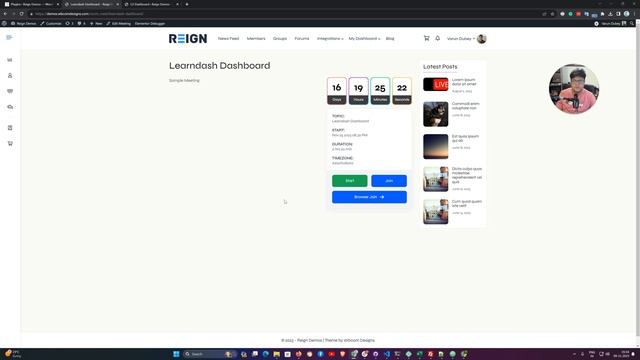Click the WordPress logo in the admin bar
This screenshot has width=640, height=360.
4,24
